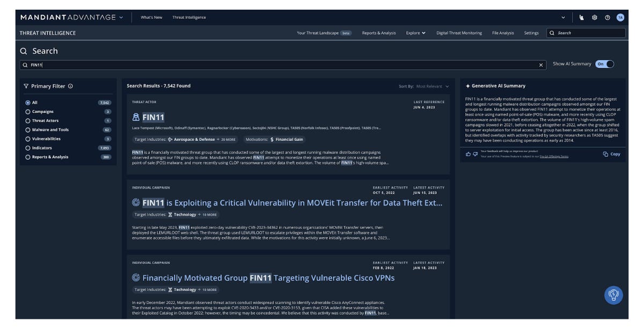This screenshot has height=334, width=644.
Task: Select the Campaigns filter radio button
Action: pyautogui.click(x=28, y=112)
